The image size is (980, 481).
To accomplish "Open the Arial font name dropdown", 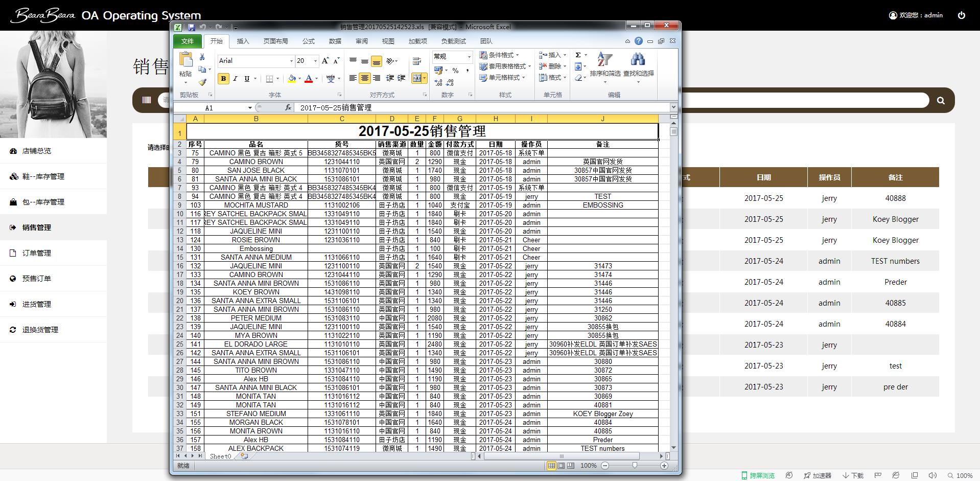I will (x=291, y=61).
